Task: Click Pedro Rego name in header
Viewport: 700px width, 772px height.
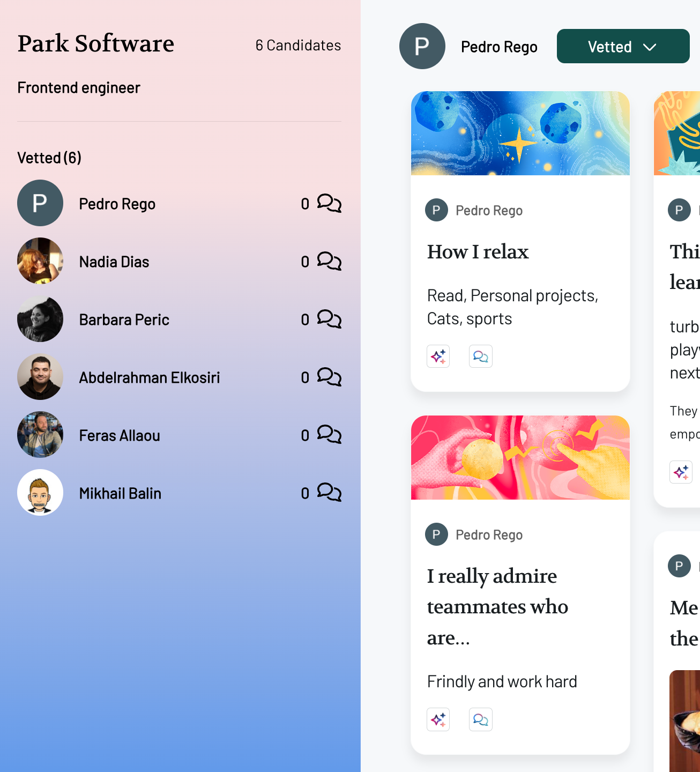Action: coord(499,47)
